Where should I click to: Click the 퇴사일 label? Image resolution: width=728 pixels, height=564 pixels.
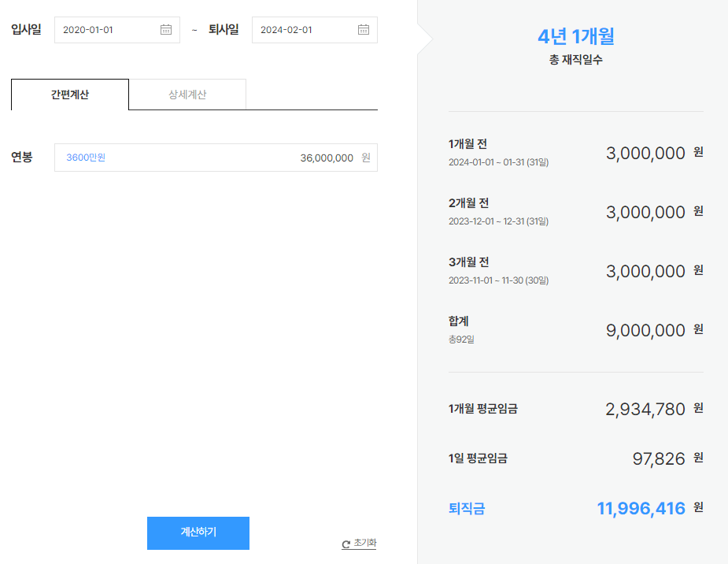[224, 29]
